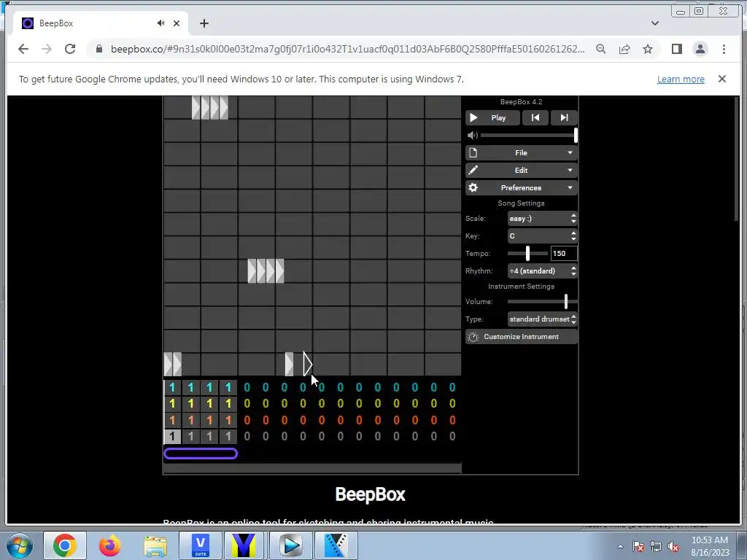Jump to previous bar in BeepBox

point(535,117)
